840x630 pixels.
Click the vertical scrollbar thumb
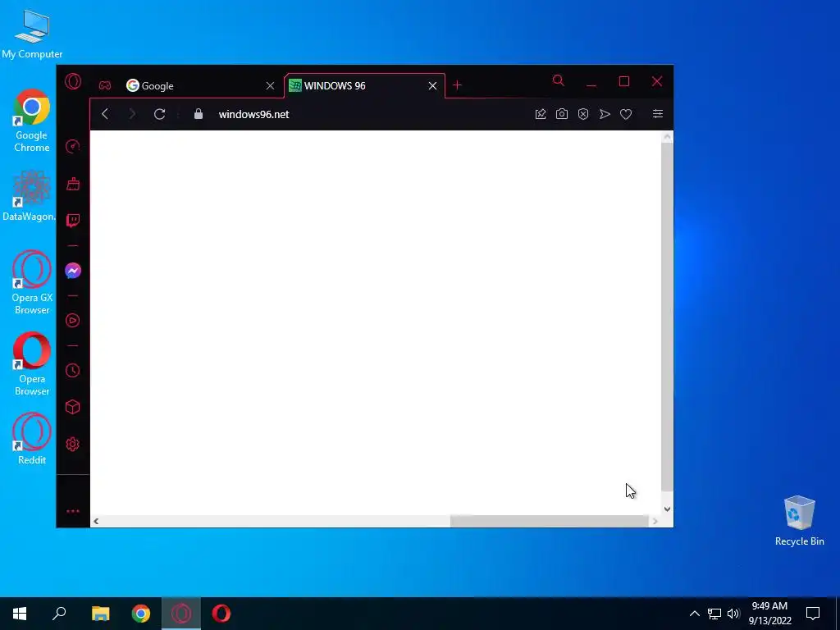click(x=667, y=317)
